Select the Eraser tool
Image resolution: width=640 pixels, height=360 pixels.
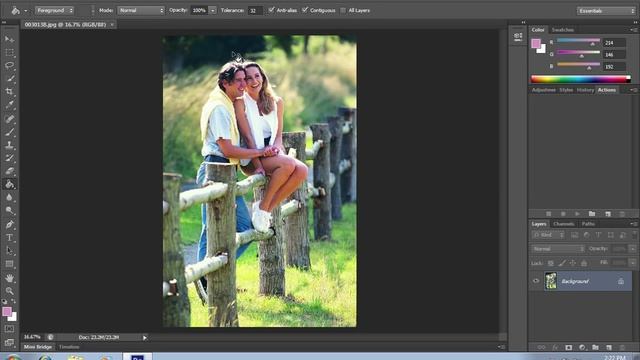pyautogui.click(x=9, y=171)
